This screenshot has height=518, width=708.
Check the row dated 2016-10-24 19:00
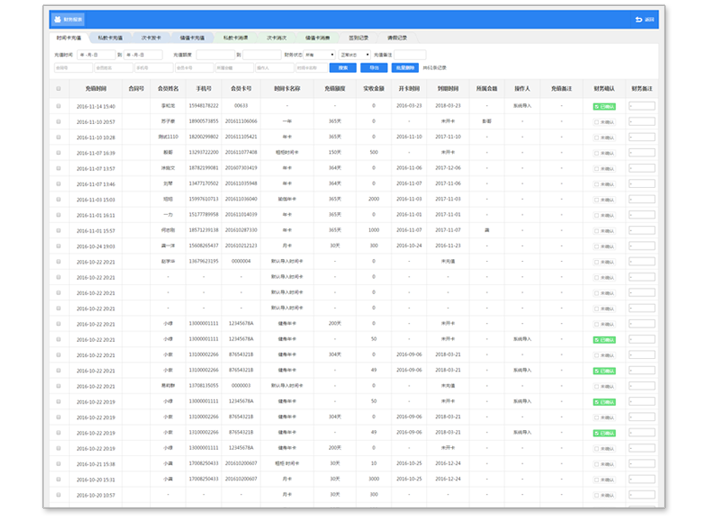58,245
